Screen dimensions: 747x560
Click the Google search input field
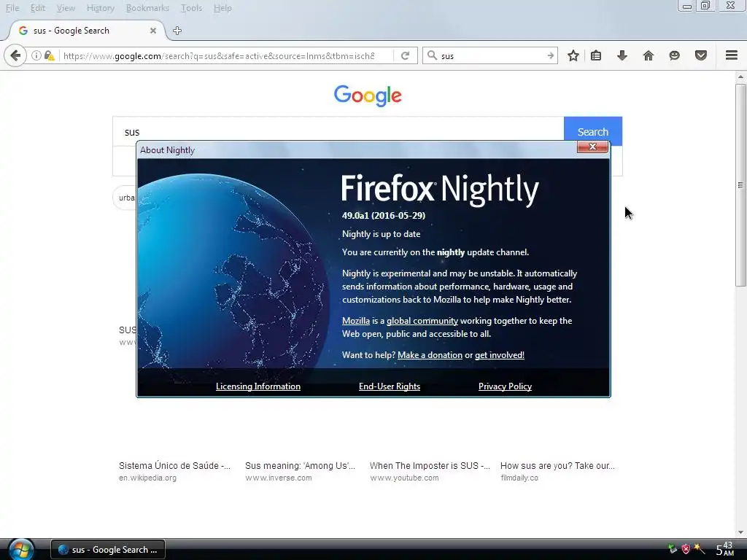338,131
